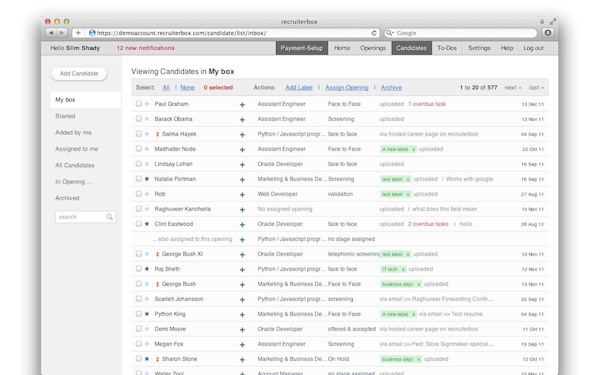The image size is (600, 375).
Task: Click the red priority icon beside George Bush XI
Action: point(157,254)
